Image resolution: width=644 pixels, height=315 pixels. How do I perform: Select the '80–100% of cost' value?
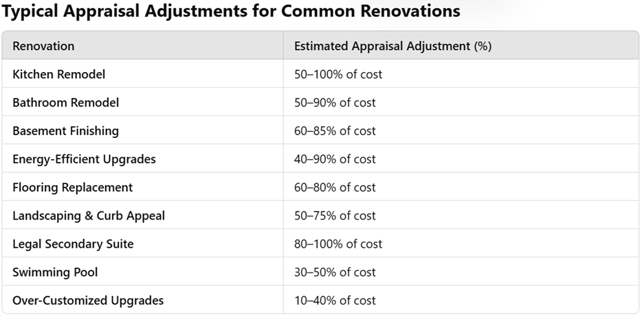338,244
